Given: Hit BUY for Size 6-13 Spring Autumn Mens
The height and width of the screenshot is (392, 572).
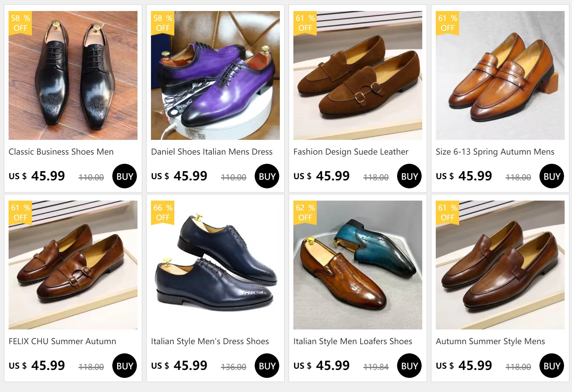Looking at the screenshot, I should (552, 176).
